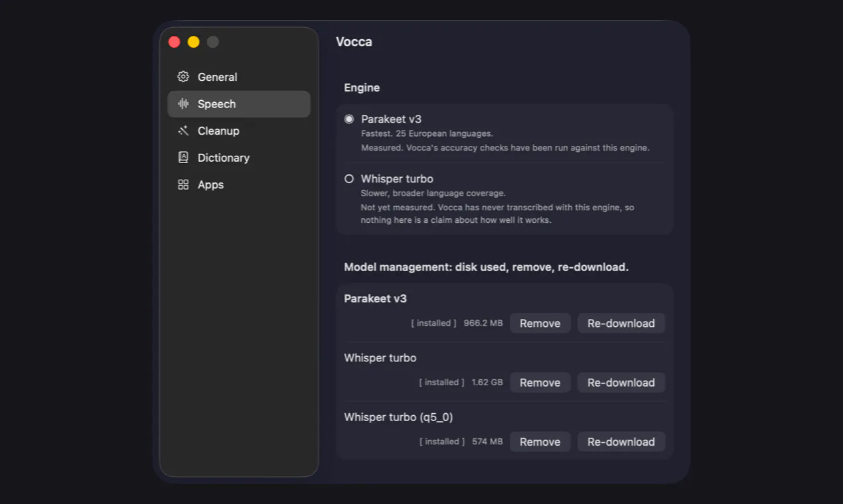Click the General gear icon
The width and height of the screenshot is (843, 504).
coord(183,77)
